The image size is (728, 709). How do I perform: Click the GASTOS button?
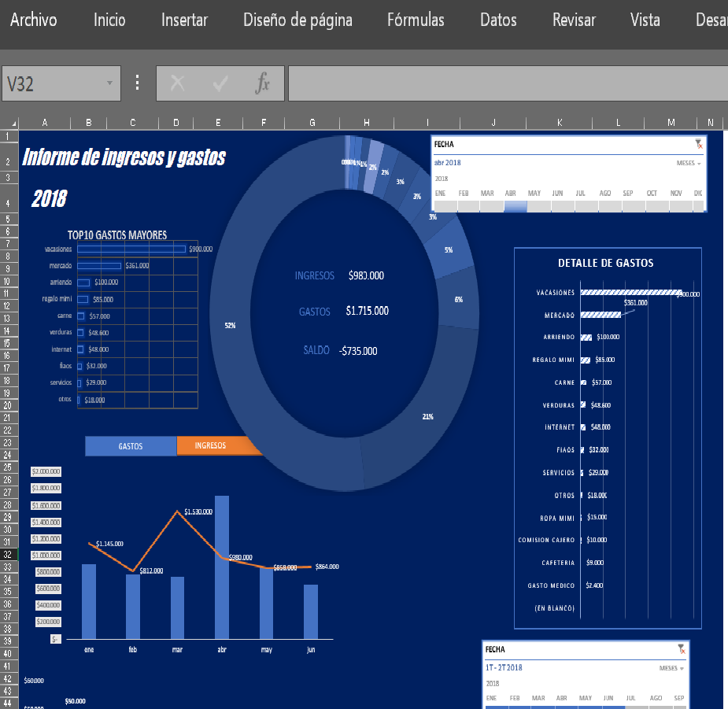(x=131, y=445)
